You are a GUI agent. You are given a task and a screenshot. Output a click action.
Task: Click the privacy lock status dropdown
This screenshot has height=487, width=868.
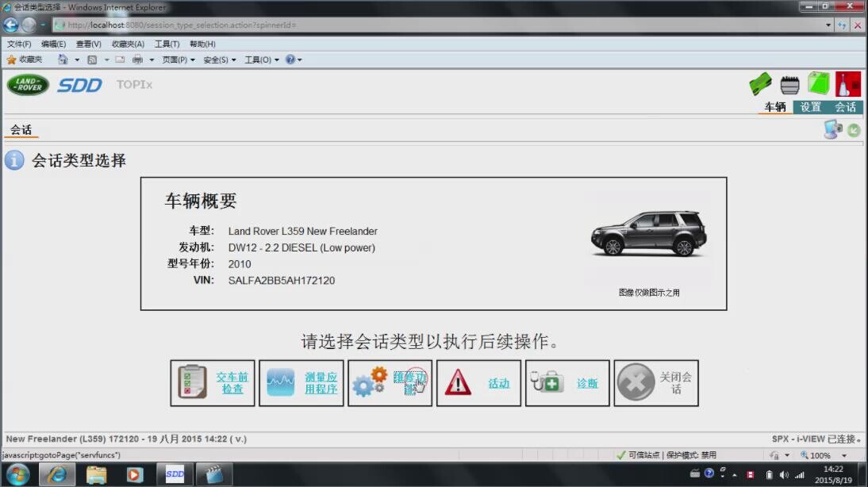tap(779, 455)
